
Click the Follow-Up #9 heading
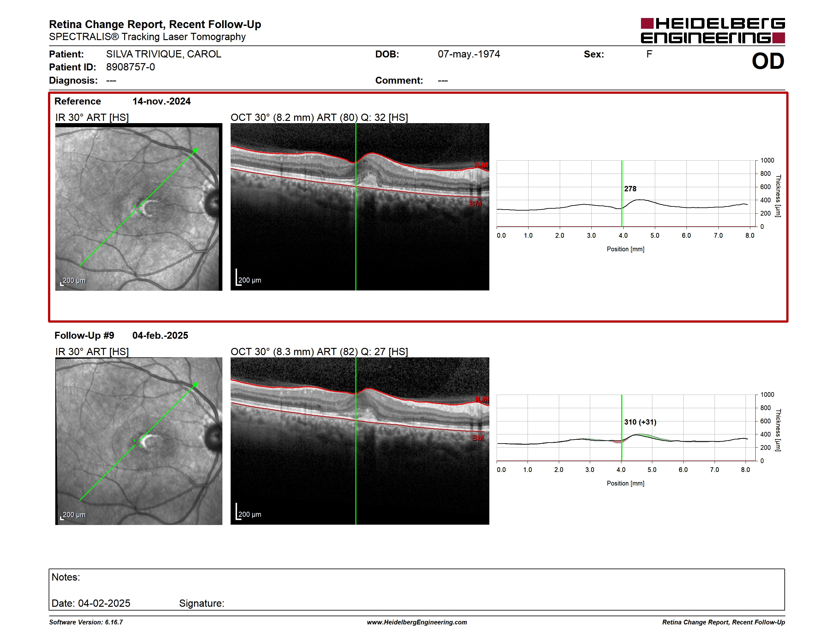pos(84,335)
